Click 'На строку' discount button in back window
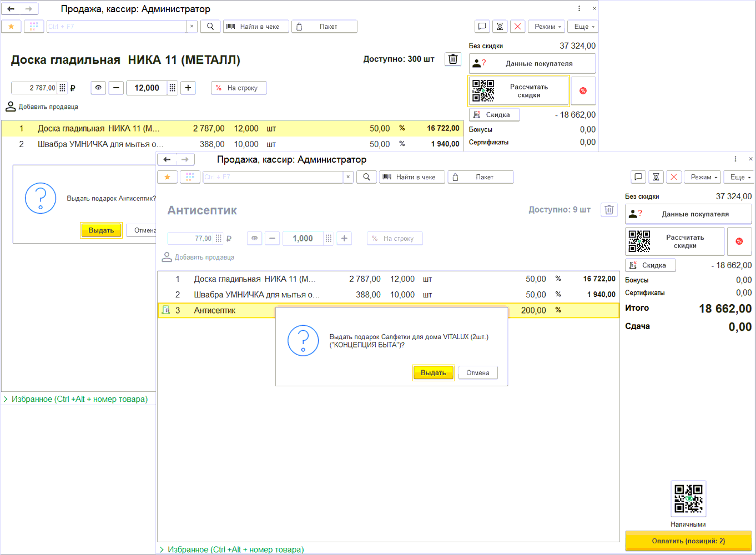Image resolution: width=756 pixels, height=555 pixels. 239,88
